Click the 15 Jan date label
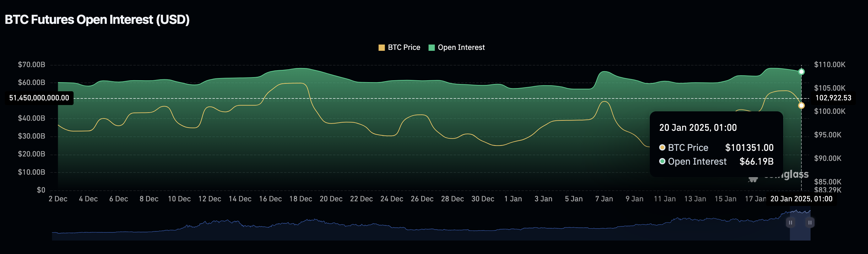The width and height of the screenshot is (868, 254). pyautogui.click(x=725, y=199)
